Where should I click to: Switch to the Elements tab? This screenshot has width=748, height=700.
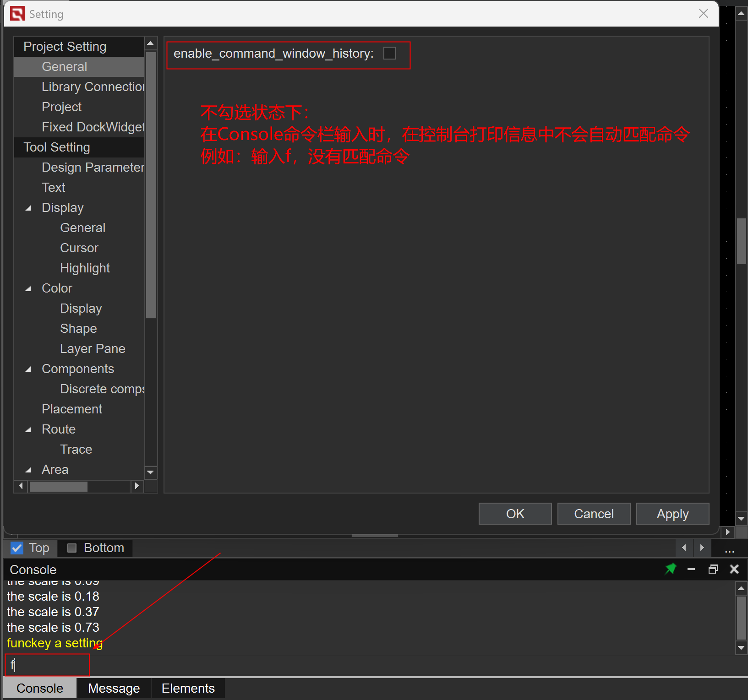[188, 688]
